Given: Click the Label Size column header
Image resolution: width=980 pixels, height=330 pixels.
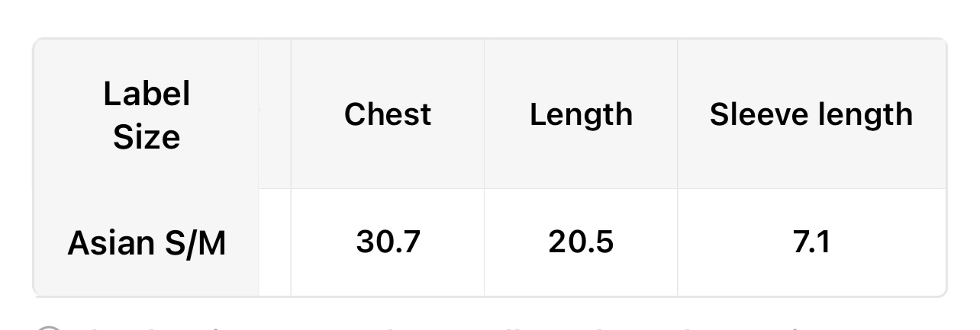Looking at the screenshot, I should pos(147,116).
